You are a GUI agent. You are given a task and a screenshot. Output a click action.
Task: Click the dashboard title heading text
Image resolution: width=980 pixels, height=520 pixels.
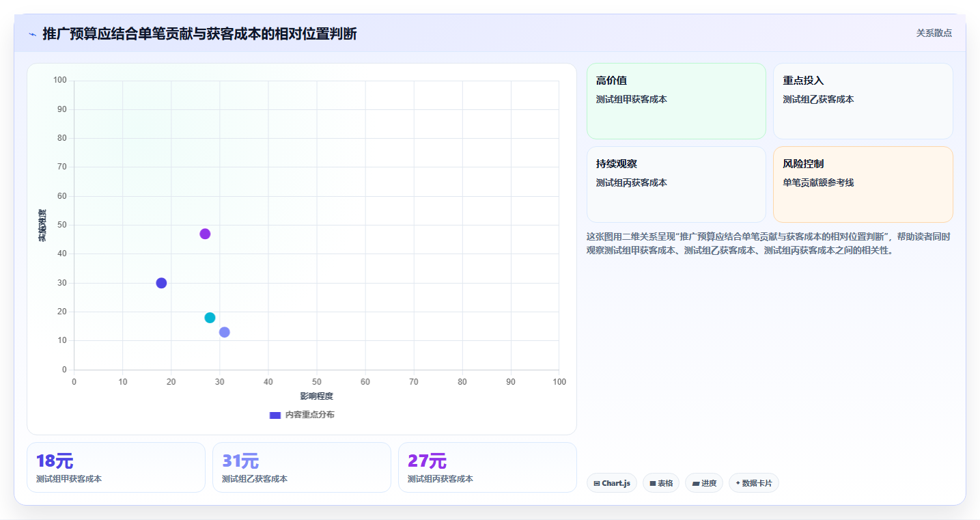click(199, 33)
